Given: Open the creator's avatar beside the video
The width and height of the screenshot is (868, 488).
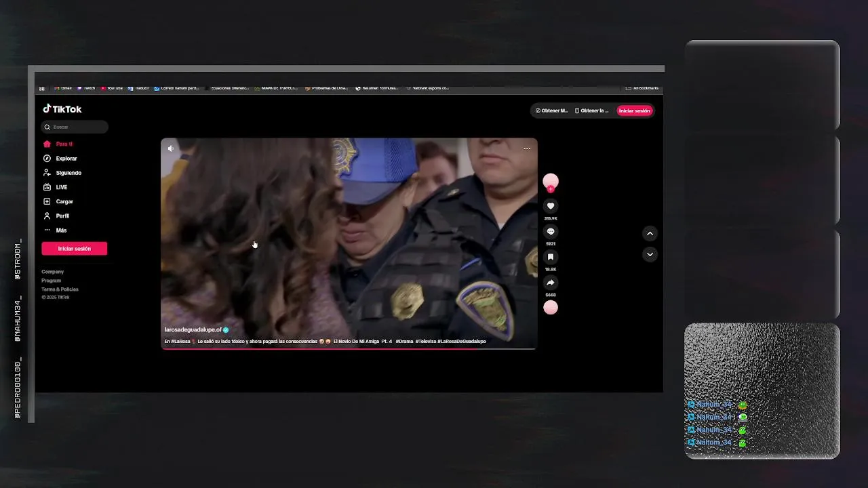Looking at the screenshot, I should 551,181.
